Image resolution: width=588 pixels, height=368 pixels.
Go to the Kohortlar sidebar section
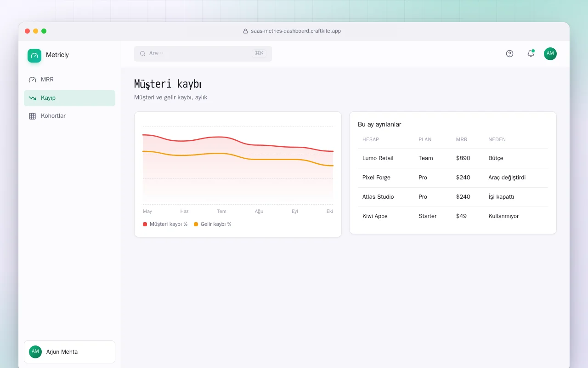tap(69, 116)
